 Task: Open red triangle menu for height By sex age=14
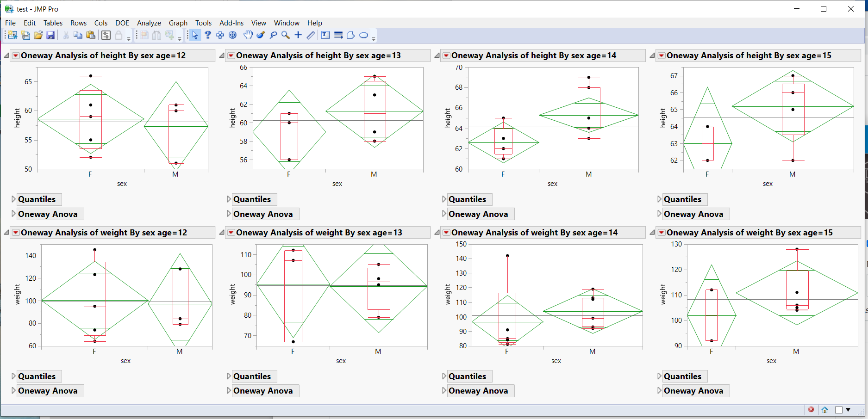point(446,55)
